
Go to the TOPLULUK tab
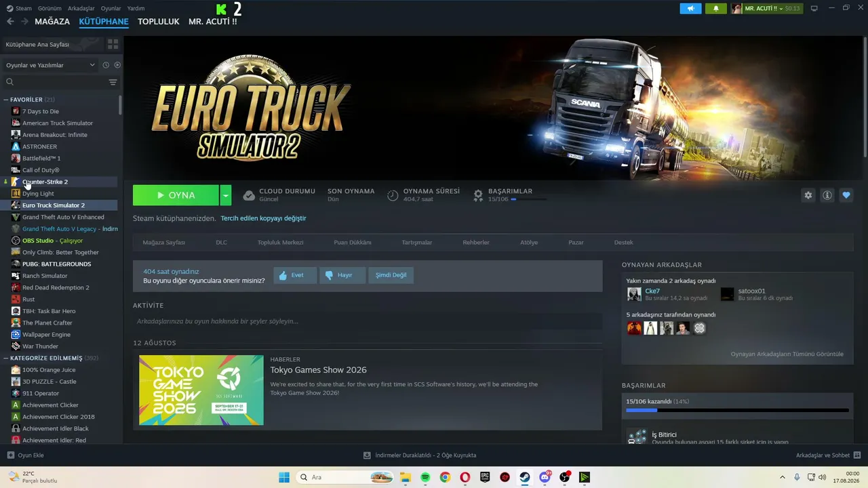tap(159, 22)
